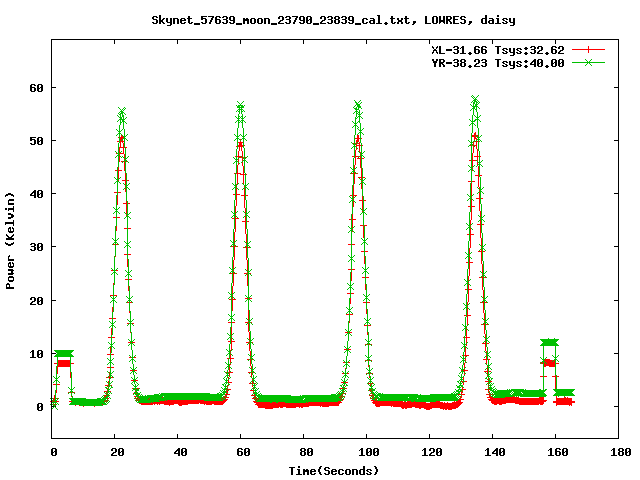This screenshot has width=640, height=480.
Task: Click the green peak top near 60 seconds
Action: point(240,106)
